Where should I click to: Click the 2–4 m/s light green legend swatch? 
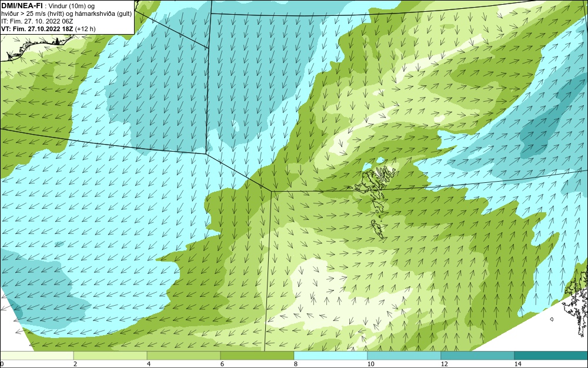(x=111, y=356)
